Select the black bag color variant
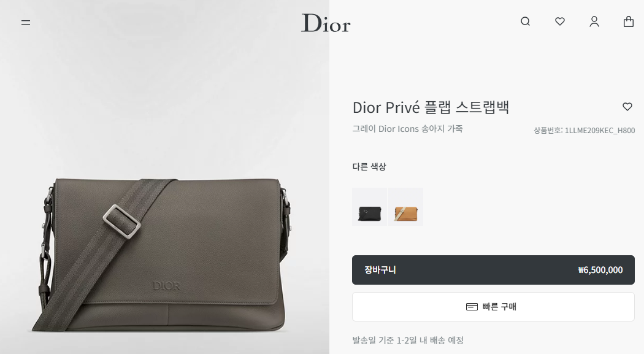This screenshot has height=354, width=644. tap(369, 207)
